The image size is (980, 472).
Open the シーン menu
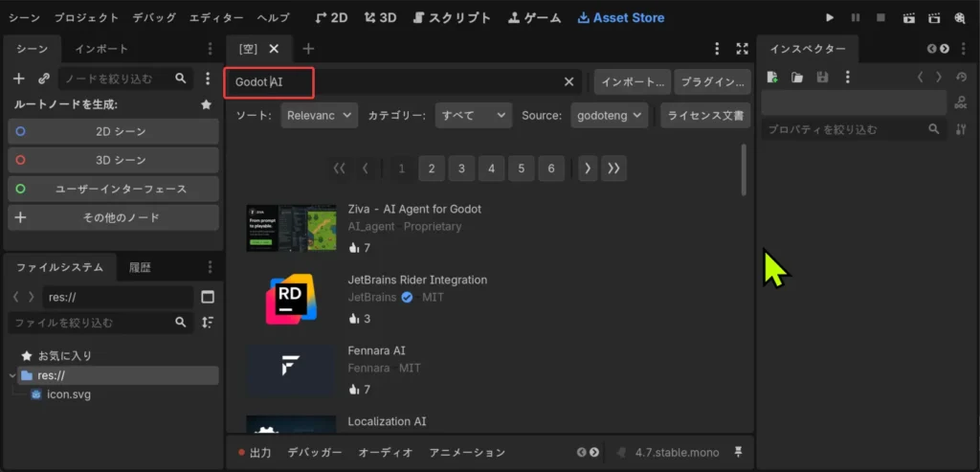pos(24,18)
